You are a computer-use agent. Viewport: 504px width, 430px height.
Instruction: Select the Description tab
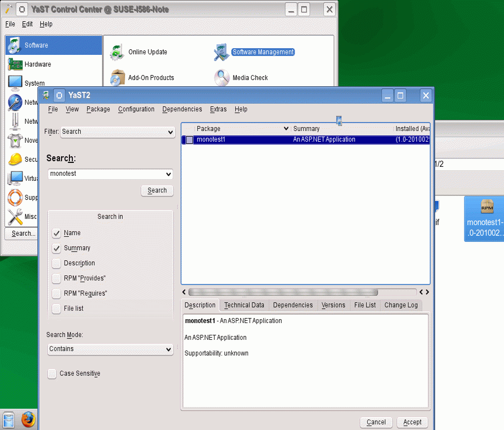(x=200, y=305)
